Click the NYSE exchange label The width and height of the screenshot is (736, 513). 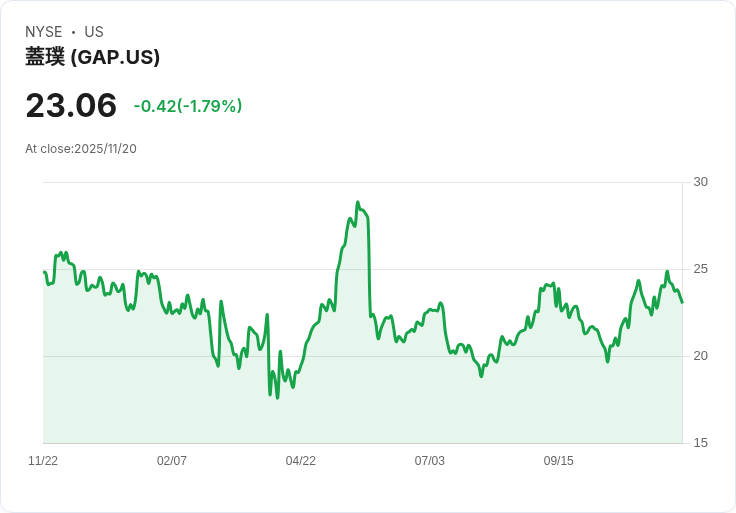(x=44, y=32)
